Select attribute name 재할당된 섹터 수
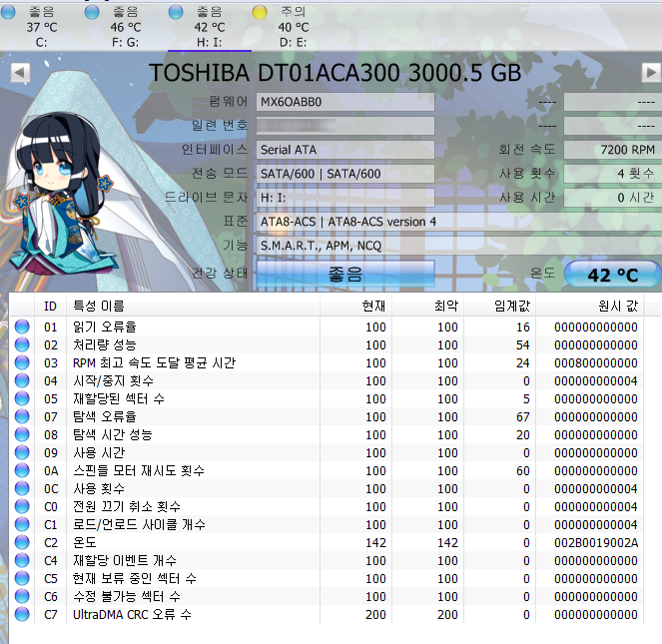The width and height of the screenshot is (662, 644). (119, 398)
